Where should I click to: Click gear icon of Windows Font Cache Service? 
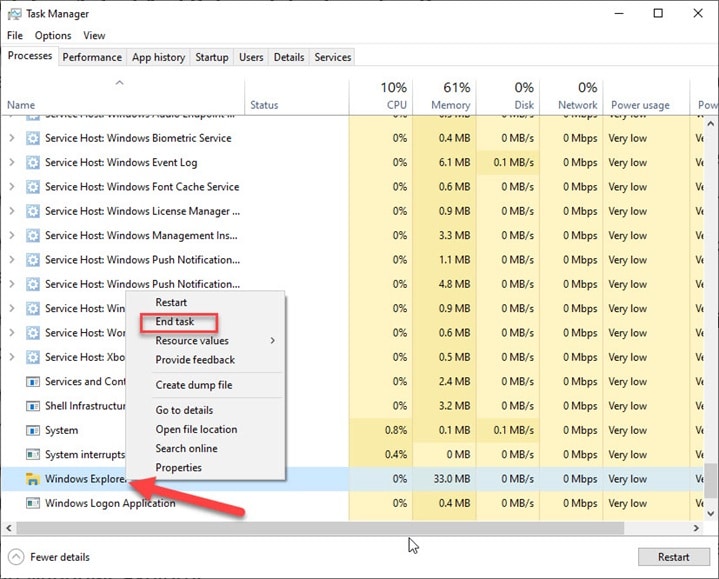[33, 187]
